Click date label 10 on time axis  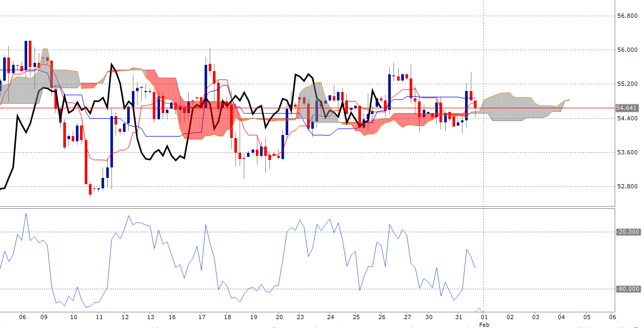coord(74,317)
